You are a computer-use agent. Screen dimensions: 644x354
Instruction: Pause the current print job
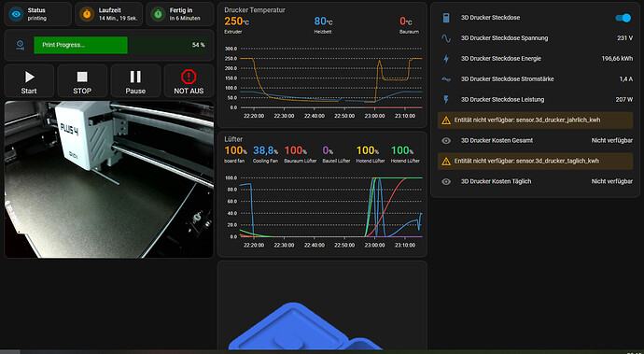coord(135,81)
